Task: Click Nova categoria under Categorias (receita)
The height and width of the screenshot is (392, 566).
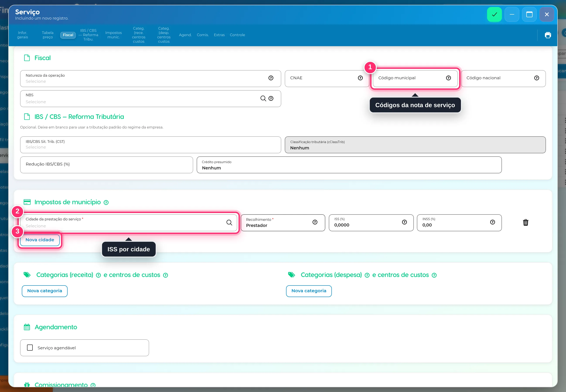Action: tap(44, 291)
